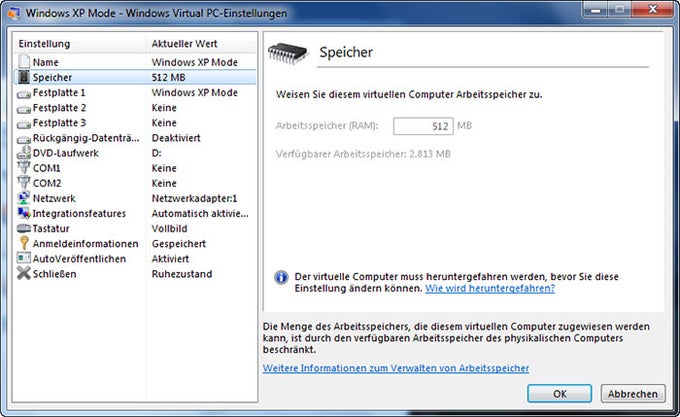Click the 'Deaktiviert' value
The image size is (680, 417).
click(176, 138)
